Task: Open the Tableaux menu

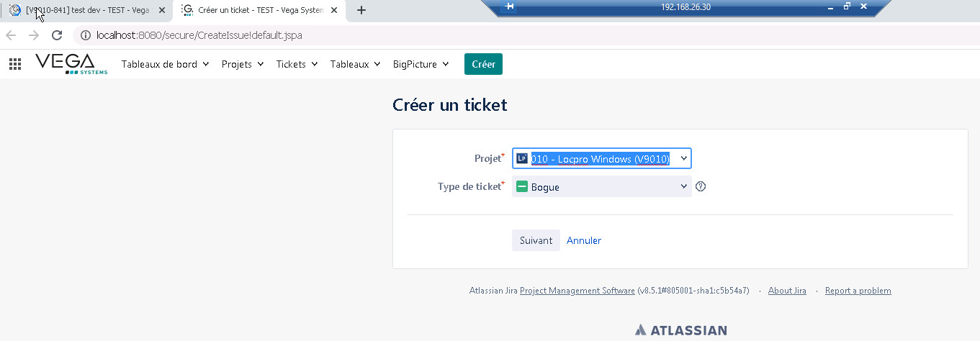Action: (x=355, y=64)
